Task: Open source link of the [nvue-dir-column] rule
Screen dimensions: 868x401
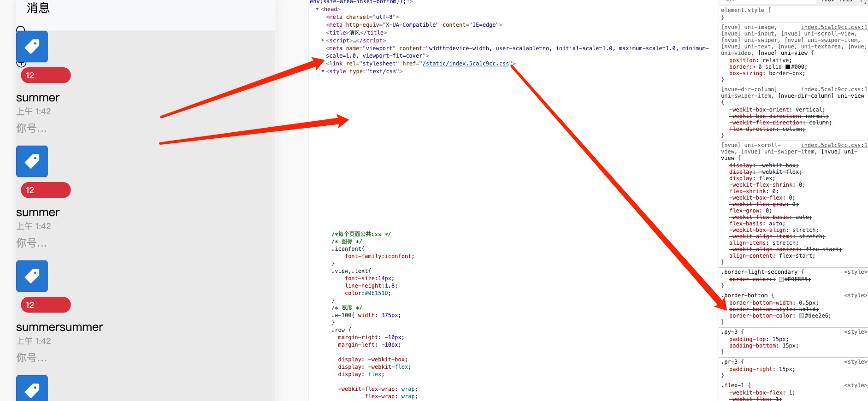Action: pos(834,89)
